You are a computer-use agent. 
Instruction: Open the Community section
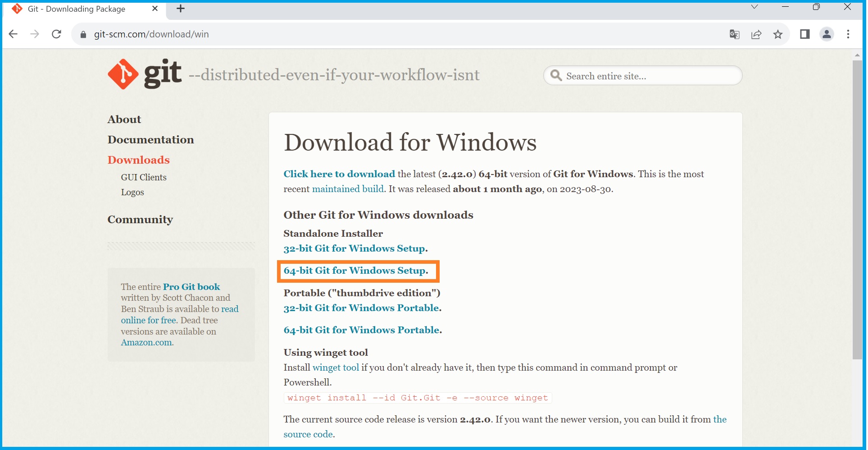[140, 220]
